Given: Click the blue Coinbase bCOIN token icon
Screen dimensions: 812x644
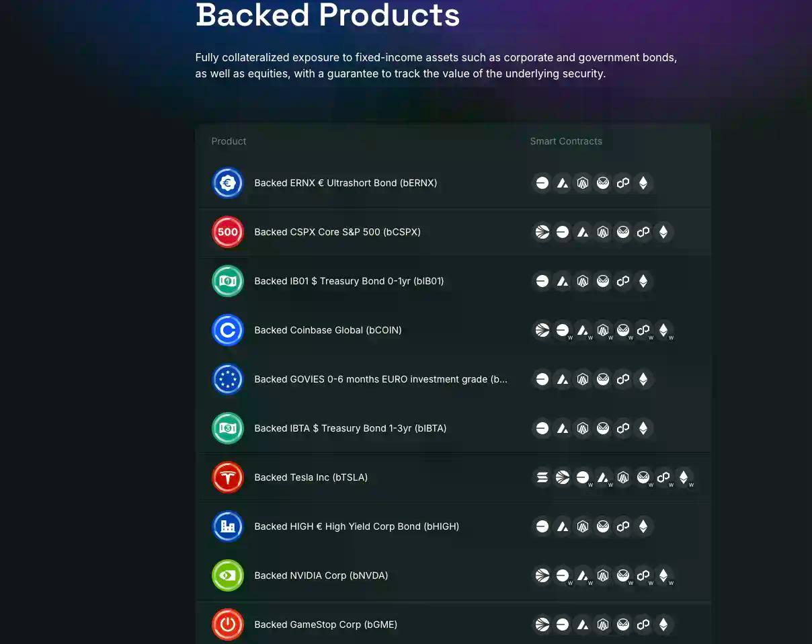Looking at the screenshot, I should click(228, 330).
